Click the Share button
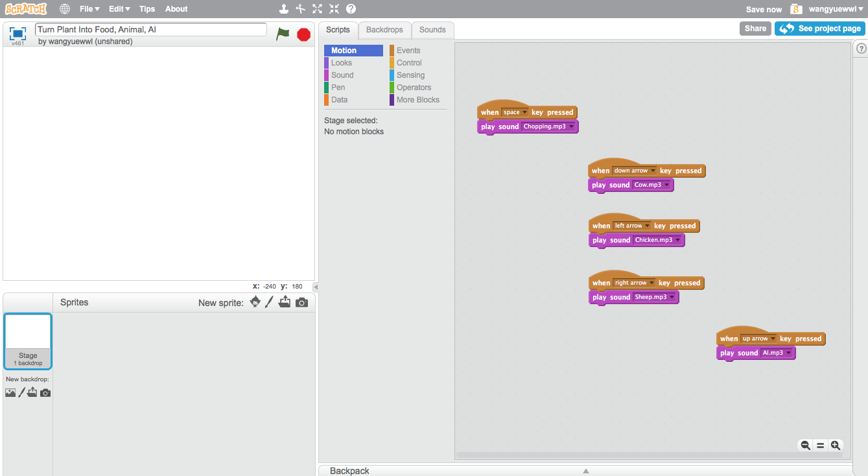The height and width of the screenshot is (476, 868). 755,29
